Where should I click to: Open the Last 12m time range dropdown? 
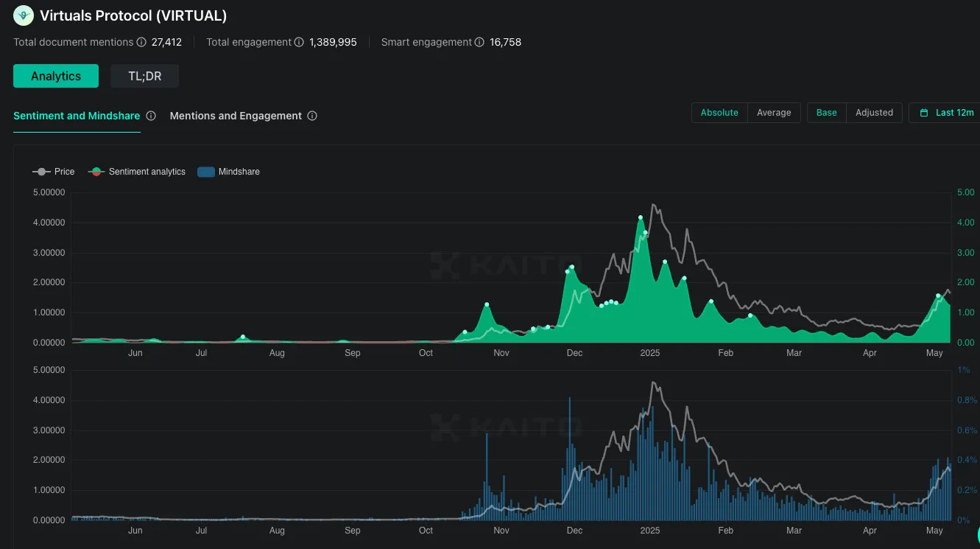[x=945, y=113]
